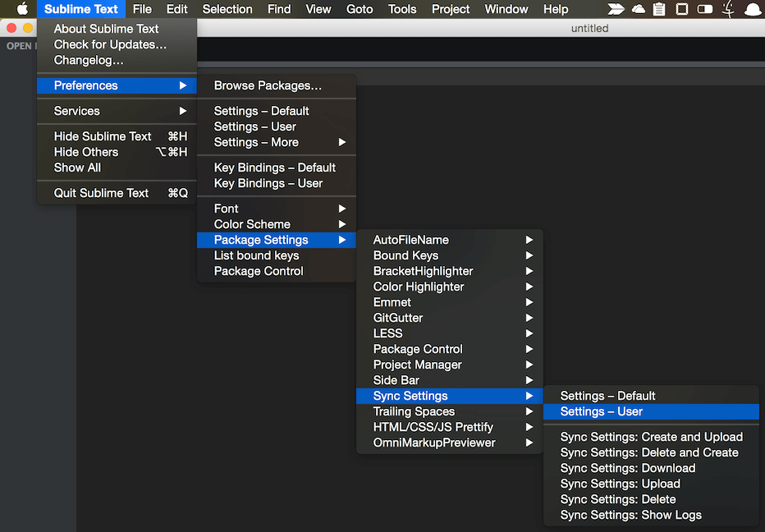Expand the OmniMarkupPreviewer package settings
The image size is (765, 532).
[x=450, y=443]
